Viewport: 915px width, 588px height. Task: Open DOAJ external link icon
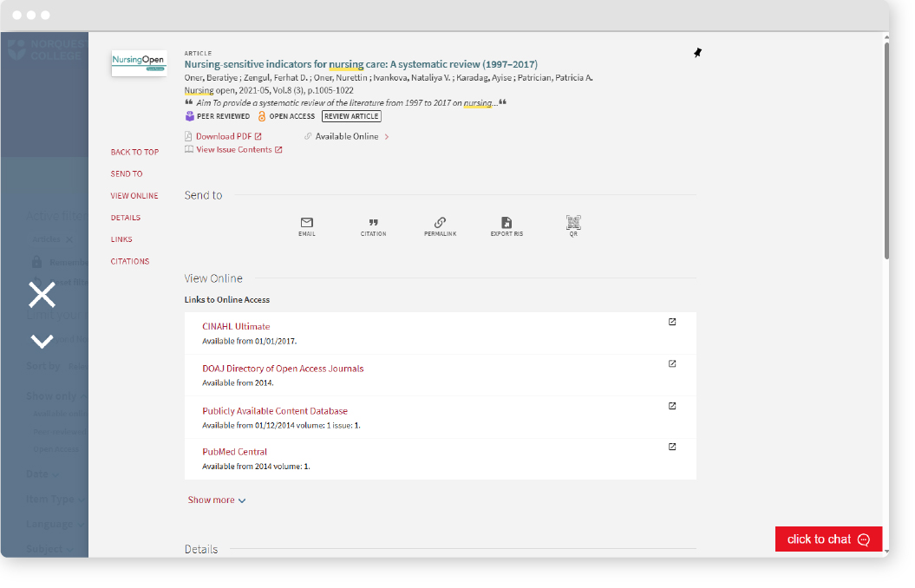pos(672,364)
